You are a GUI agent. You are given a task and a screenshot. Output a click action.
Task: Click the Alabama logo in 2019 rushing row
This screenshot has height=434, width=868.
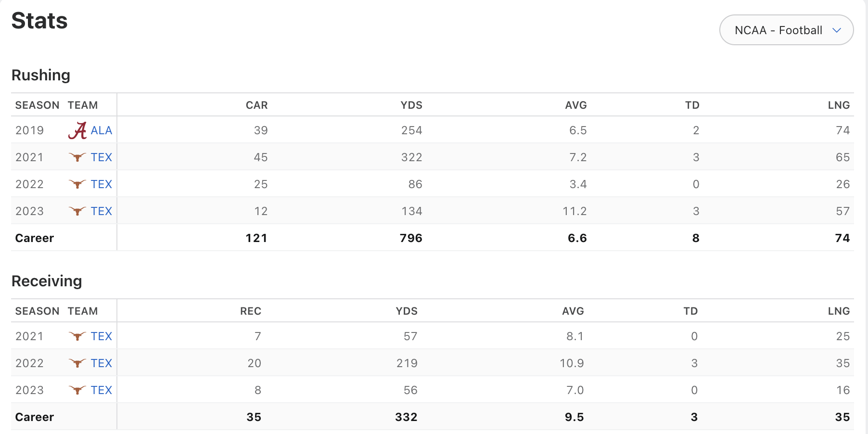[77, 130]
